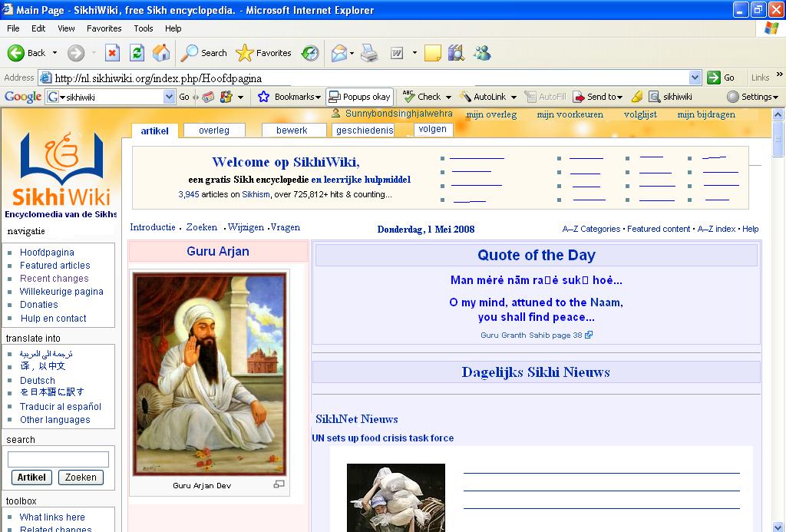
Task: Click the Send to toolbar button
Action: [597, 97]
